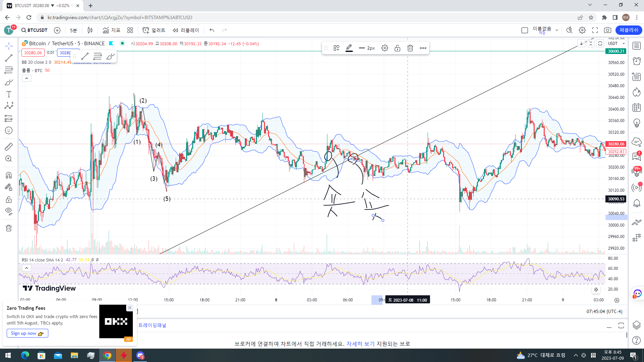Open the candle chart type dropdown
644x362 pixels.
click(90, 30)
